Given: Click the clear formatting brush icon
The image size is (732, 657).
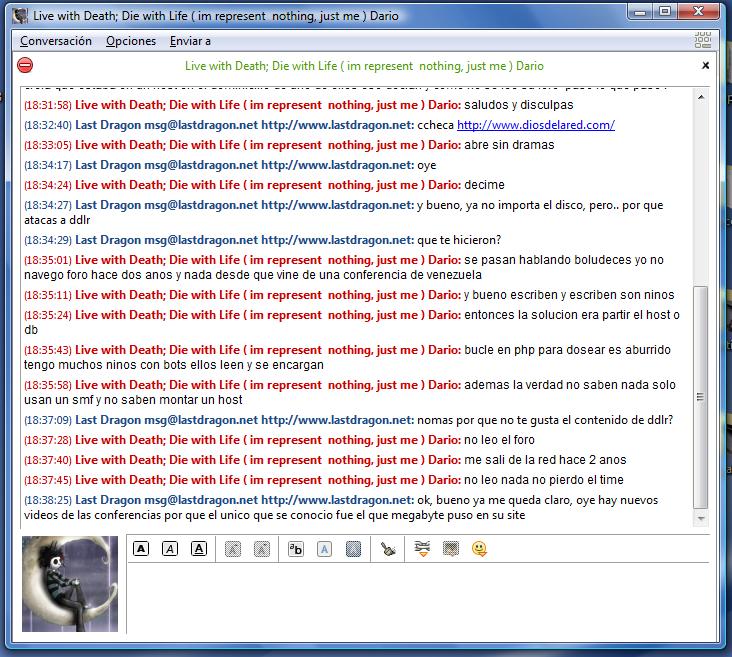Looking at the screenshot, I should point(388,549).
